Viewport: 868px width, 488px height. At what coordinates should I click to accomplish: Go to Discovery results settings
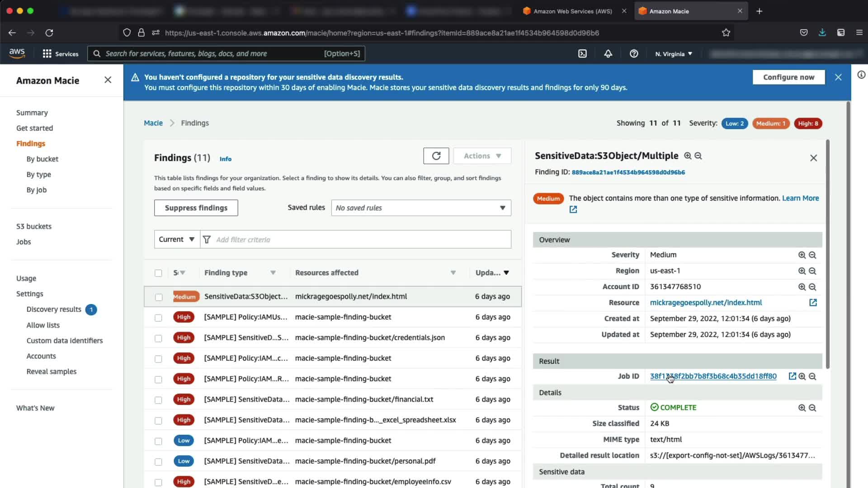[x=54, y=310]
